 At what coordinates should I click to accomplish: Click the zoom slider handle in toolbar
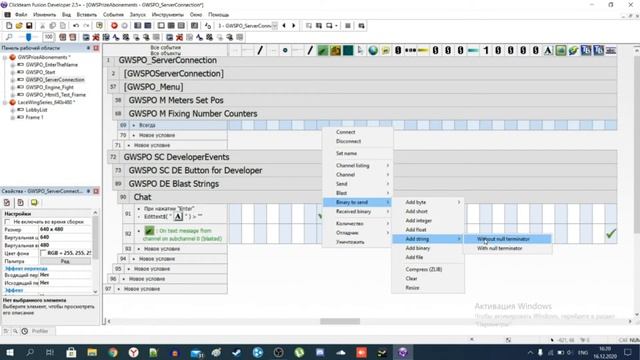(29, 37)
